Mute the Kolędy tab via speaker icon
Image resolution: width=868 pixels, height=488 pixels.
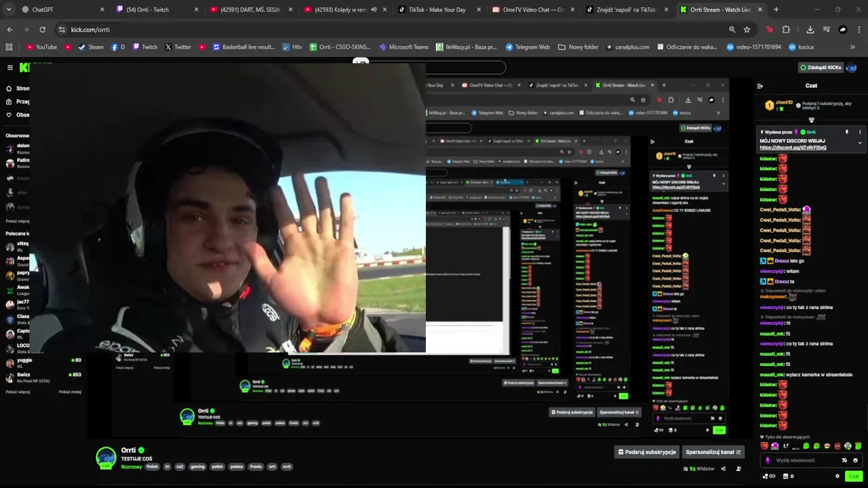tap(374, 9)
